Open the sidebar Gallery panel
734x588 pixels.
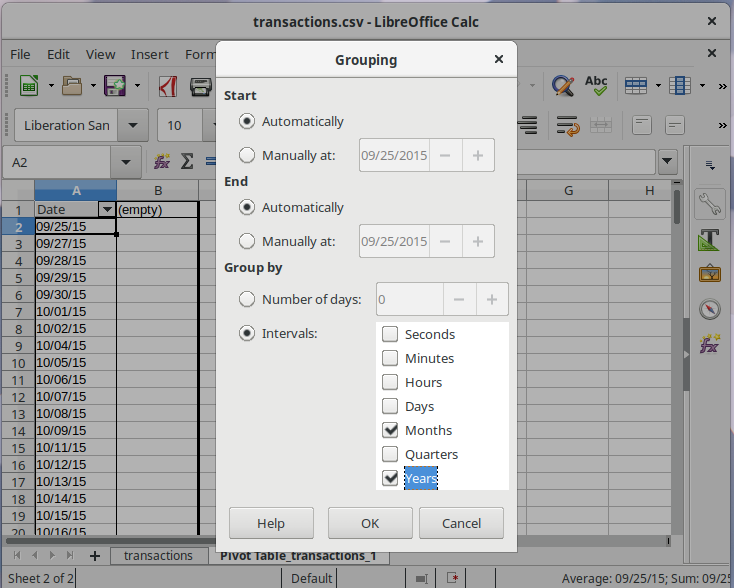[x=709, y=274]
